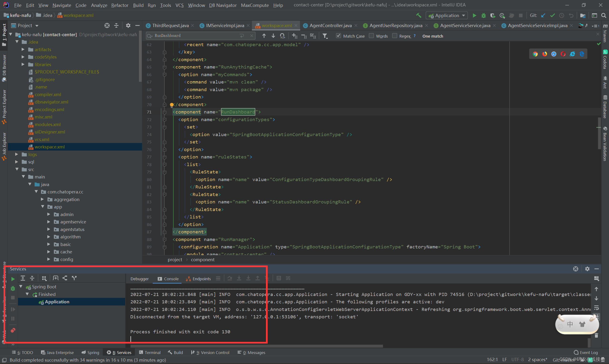Run the Application with green play icon
This screenshot has height=364, width=609.
(475, 15)
